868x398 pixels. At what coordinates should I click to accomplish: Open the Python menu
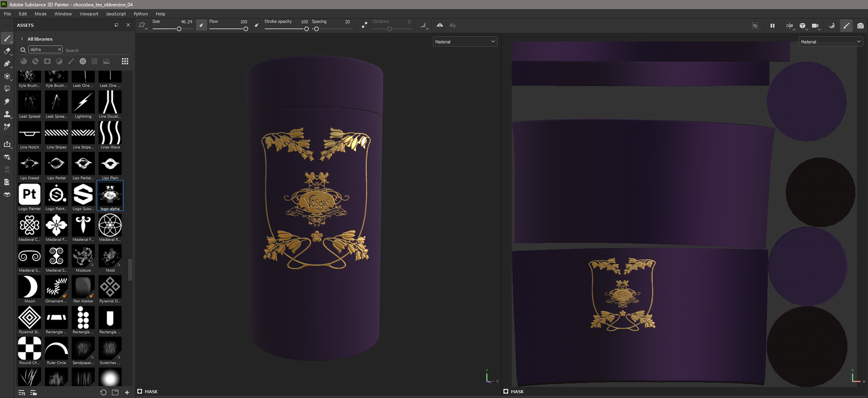pos(141,14)
